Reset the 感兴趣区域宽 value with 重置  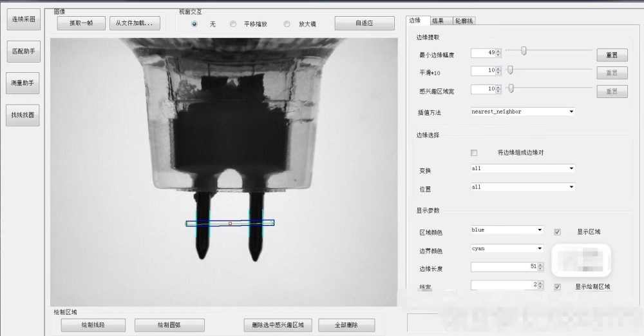point(612,92)
